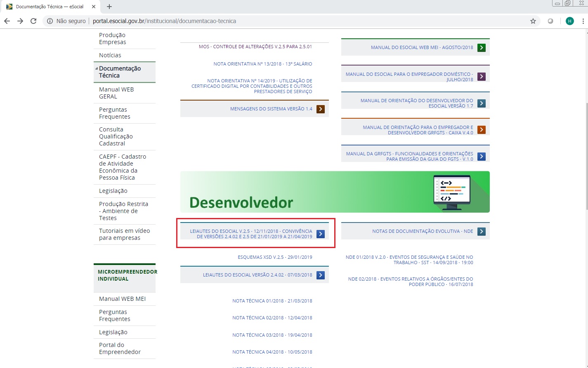The image size is (588, 368).
Task: Click the code monitor icon in Desenvolvedor banner
Action: click(x=452, y=192)
